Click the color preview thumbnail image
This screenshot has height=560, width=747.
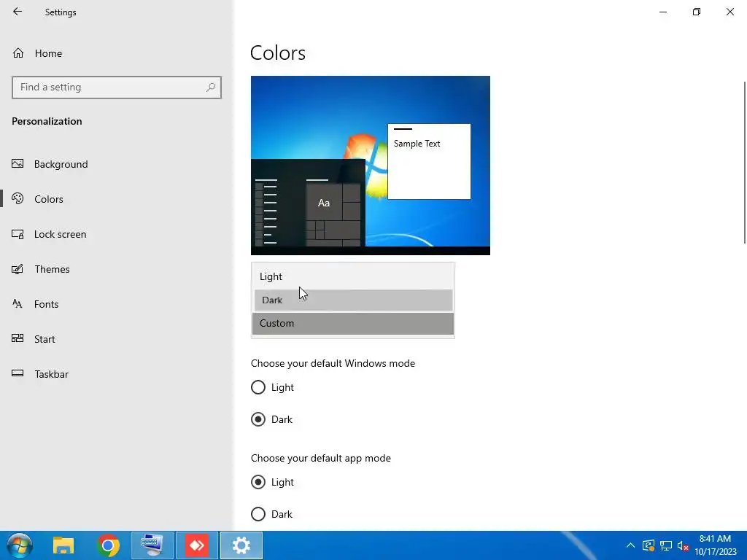point(370,166)
